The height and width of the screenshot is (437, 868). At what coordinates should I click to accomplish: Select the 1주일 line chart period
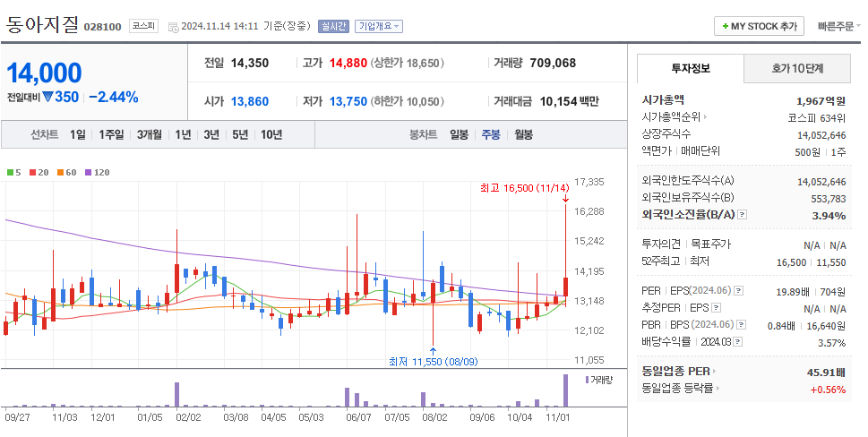[x=111, y=134]
